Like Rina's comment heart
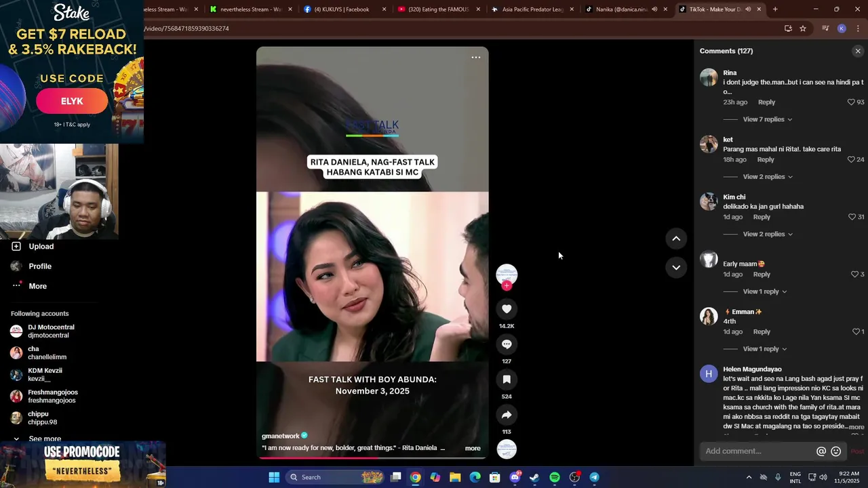The height and width of the screenshot is (488, 868). (x=851, y=102)
